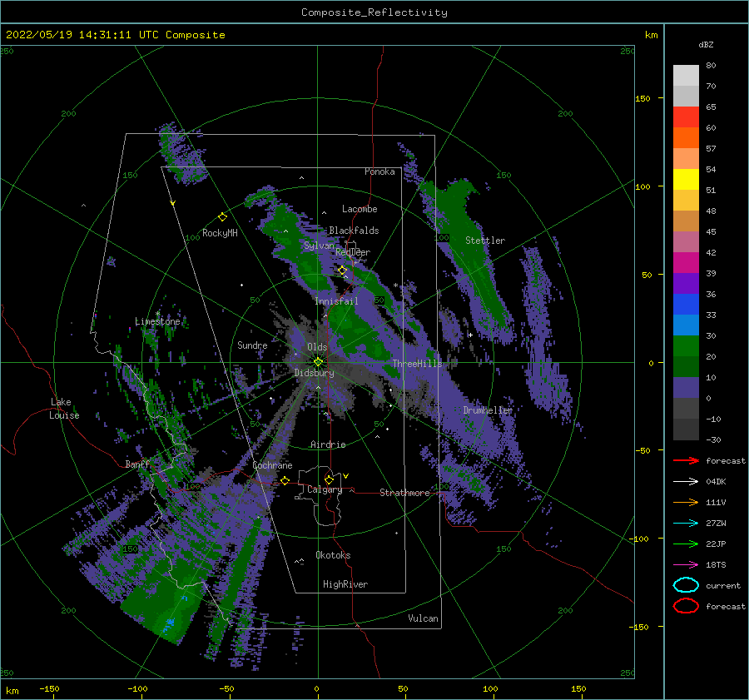Viewport: 749px width, 700px height.
Task: Click the Innisfail label
Action: (x=336, y=301)
